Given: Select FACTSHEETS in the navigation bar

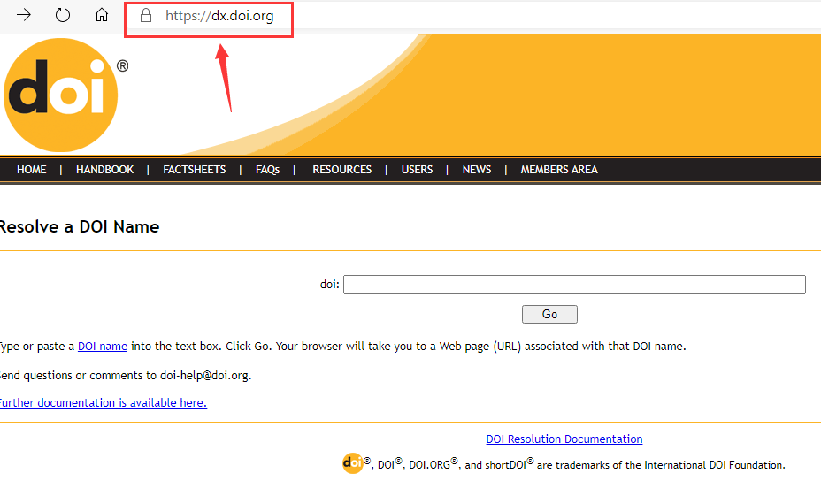Looking at the screenshot, I should point(195,170).
